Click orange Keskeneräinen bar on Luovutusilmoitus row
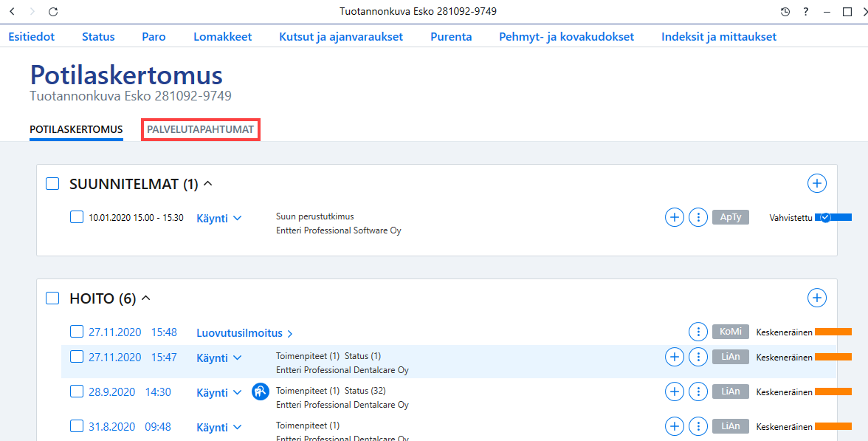The width and height of the screenshot is (868, 441). click(x=833, y=332)
